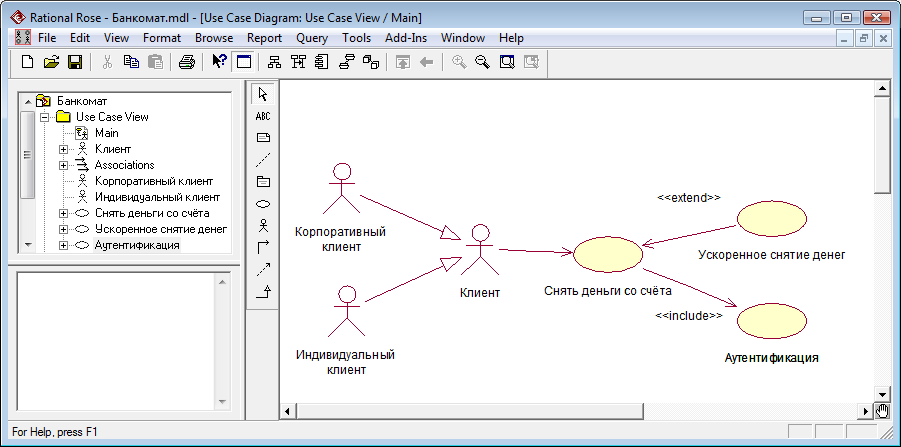
Task: Expand the Снять деньги со счёта node
Action: point(63,214)
